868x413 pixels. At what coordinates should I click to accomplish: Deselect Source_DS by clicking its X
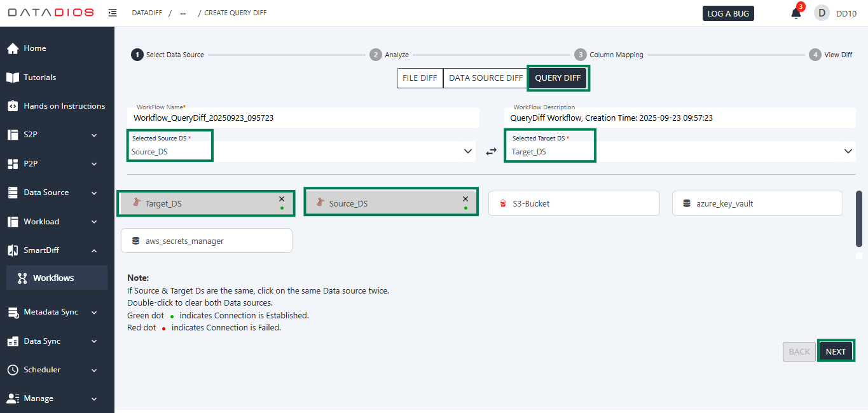coord(465,198)
